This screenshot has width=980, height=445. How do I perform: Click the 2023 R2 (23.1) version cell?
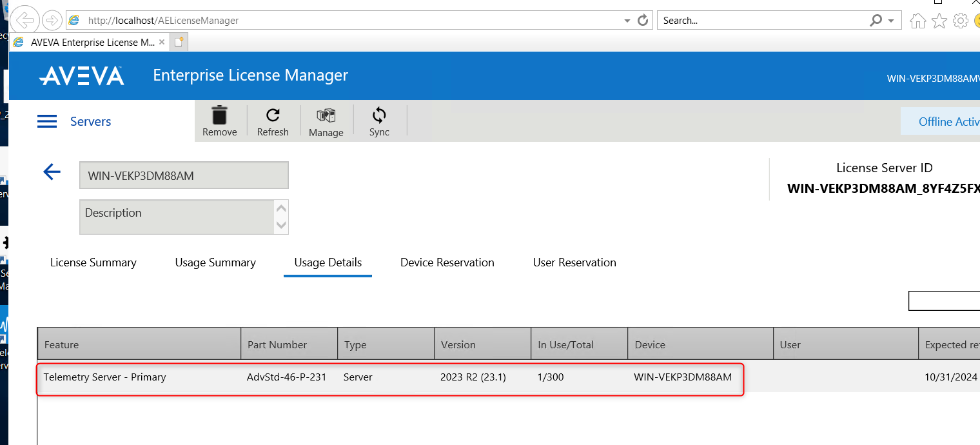(473, 377)
